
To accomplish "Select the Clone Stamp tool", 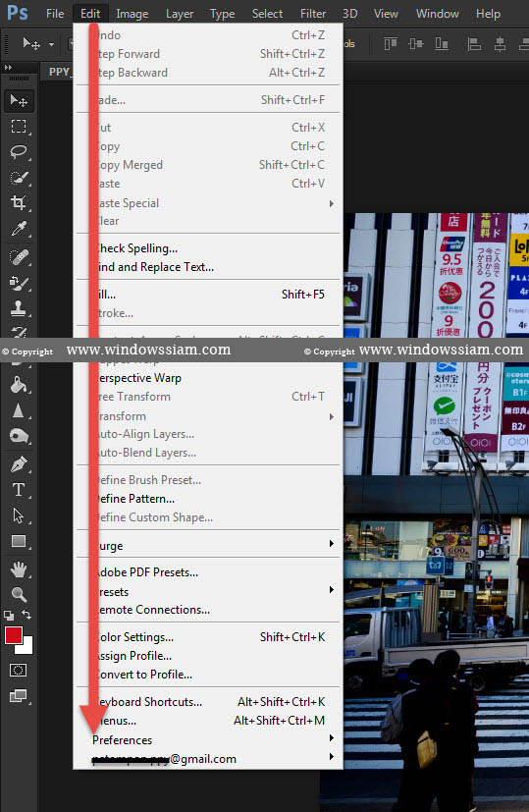I will tap(19, 308).
